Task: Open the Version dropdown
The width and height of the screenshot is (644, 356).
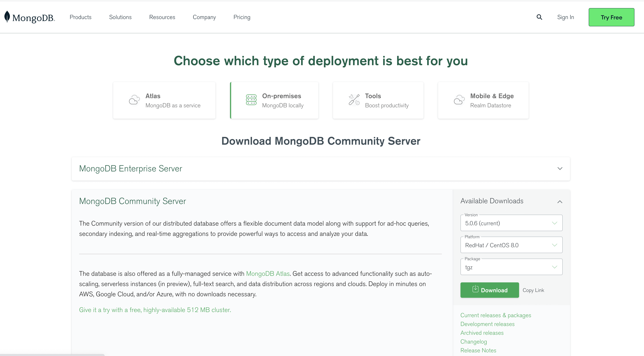Action: [511, 223]
